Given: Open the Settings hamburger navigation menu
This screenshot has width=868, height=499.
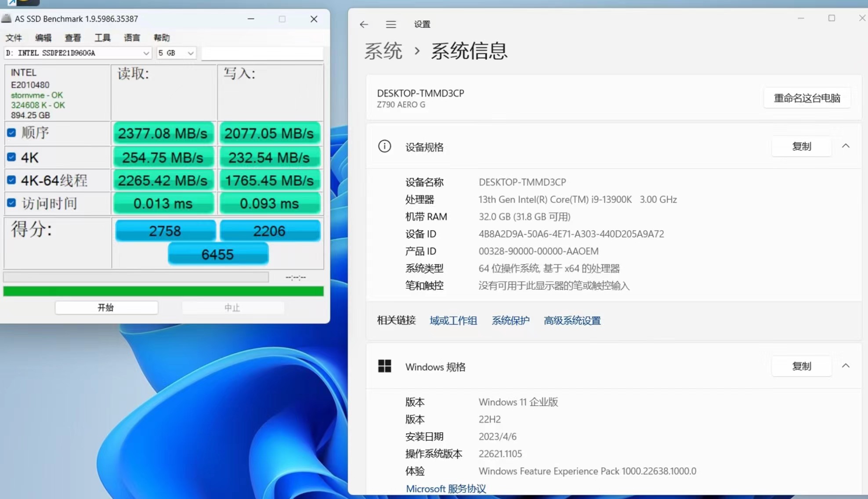Looking at the screenshot, I should pos(391,25).
